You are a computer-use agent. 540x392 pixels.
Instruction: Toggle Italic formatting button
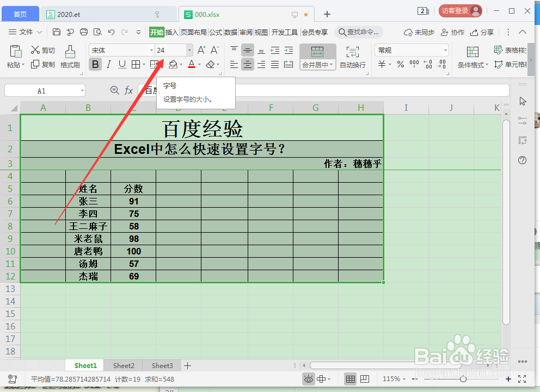point(109,64)
